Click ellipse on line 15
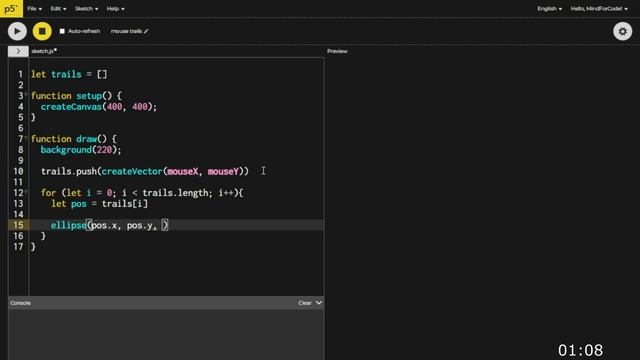 pos(69,225)
